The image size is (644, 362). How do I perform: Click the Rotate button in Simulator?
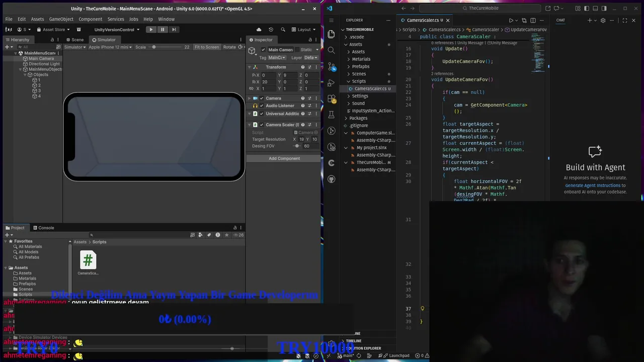tap(229, 47)
